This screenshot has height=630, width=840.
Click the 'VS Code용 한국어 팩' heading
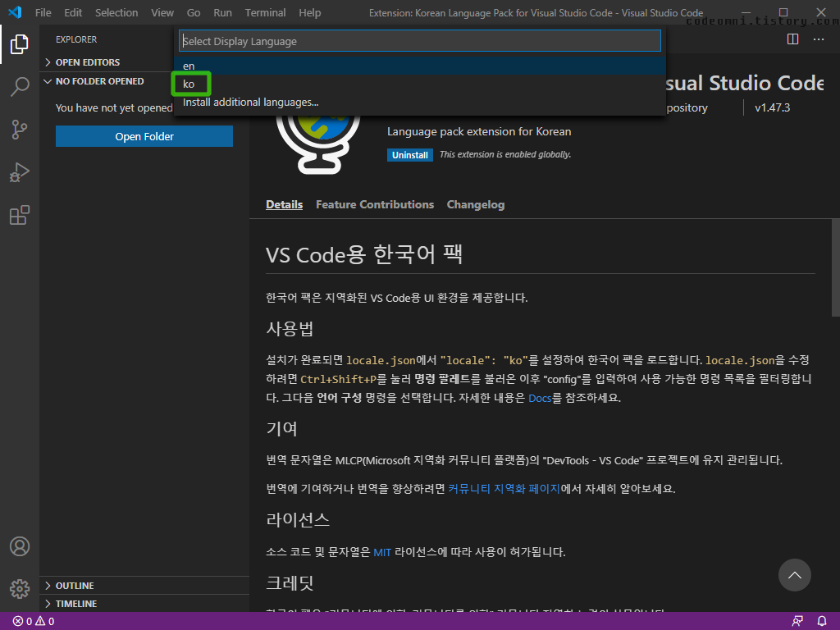click(364, 254)
